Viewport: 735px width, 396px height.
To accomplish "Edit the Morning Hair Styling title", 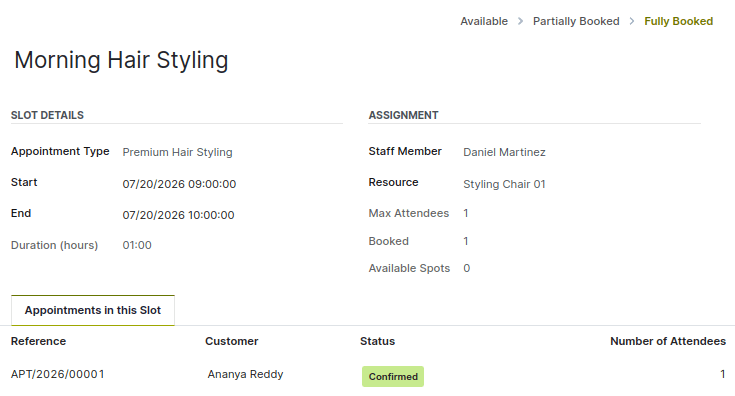I will (x=121, y=60).
